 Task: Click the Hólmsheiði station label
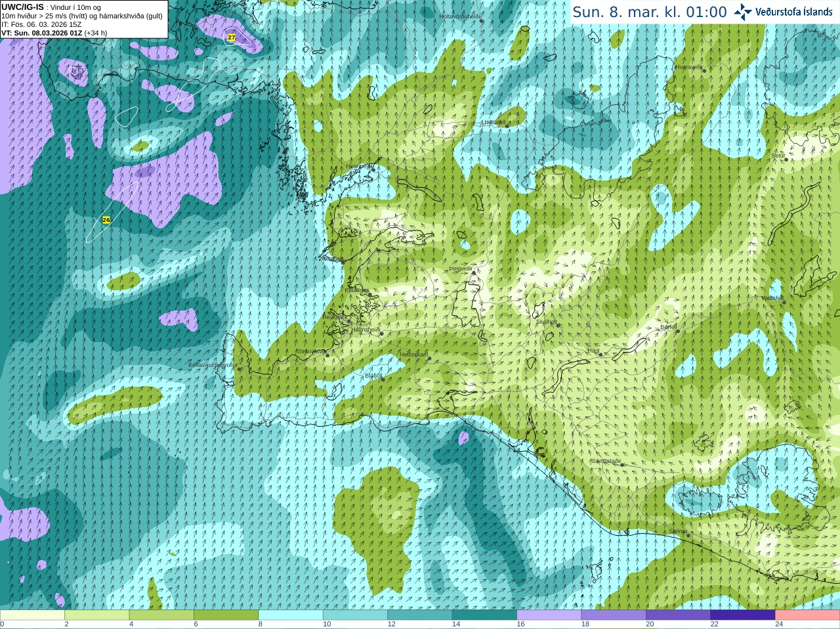click(x=366, y=330)
